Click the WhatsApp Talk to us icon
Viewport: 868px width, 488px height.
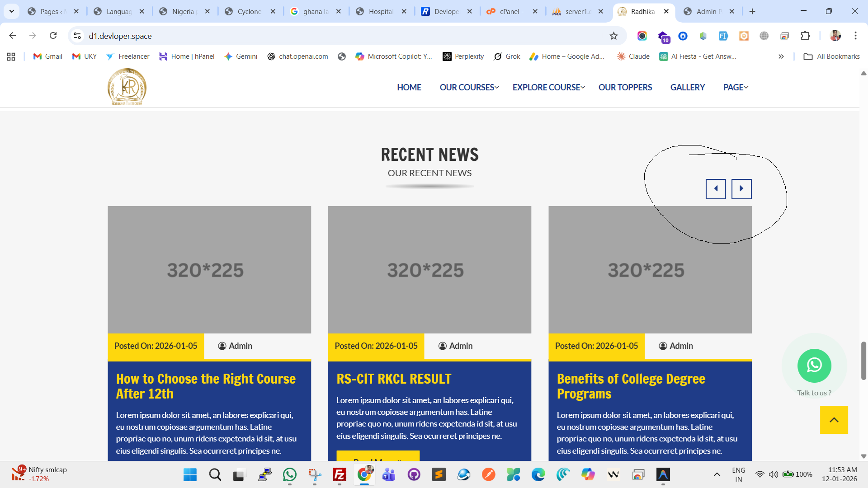click(x=814, y=365)
